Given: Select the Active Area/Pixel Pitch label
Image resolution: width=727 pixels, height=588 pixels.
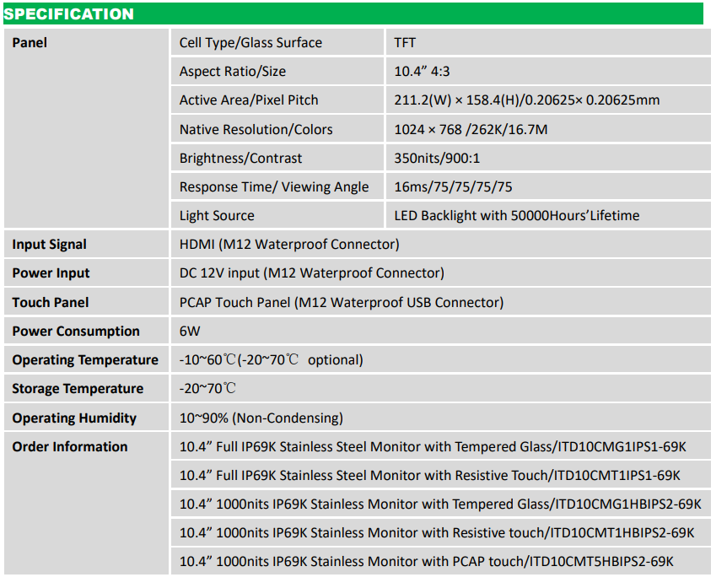Looking at the screenshot, I should (x=249, y=100).
